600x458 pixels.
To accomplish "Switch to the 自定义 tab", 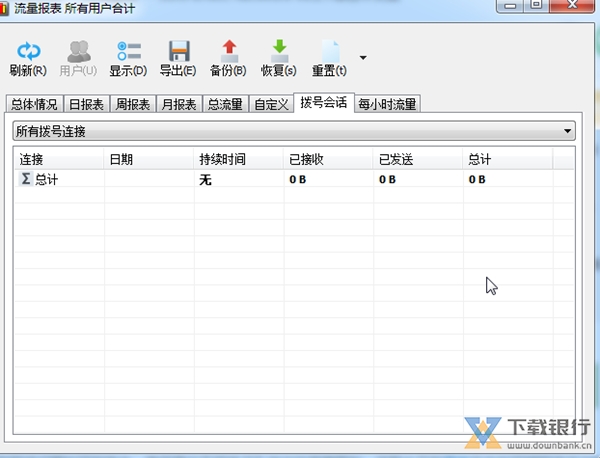I will click(271, 104).
